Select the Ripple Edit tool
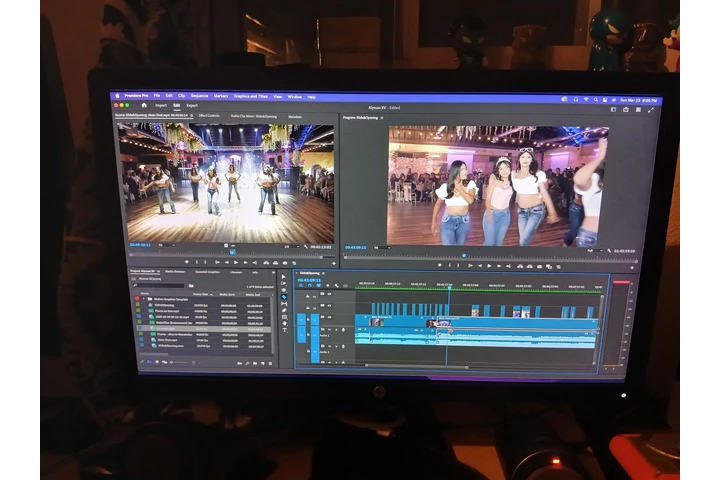The height and width of the screenshot is (480, 720). tap(284, 290)
